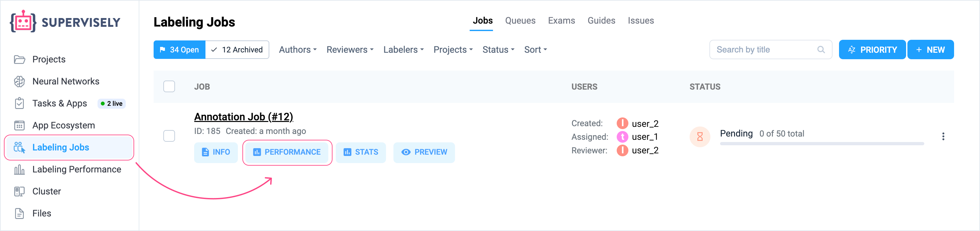Screen dimensions: 980x231
Task: Click the Cluster icon in sidebar
Action: (19, 192)
